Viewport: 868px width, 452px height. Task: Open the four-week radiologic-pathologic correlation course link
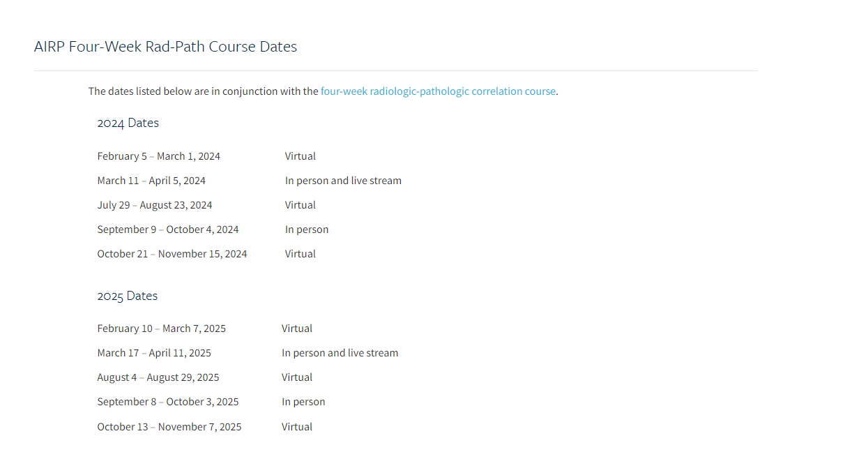[438, 91]
